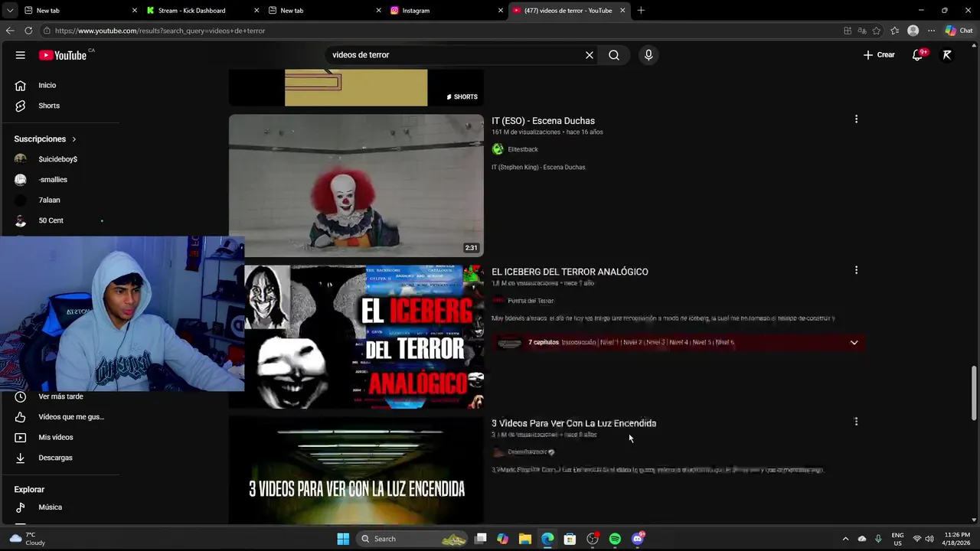Open Microsoft Store from taskbar
The width and height of the screenshot is (980, 551).
pyautogui.click(x=570, y=539)
